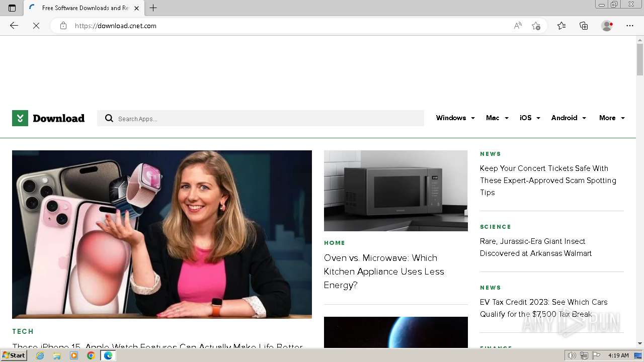
Task: Open the NEWS label above EV Tax Credit
Action: pyautogui.click(x=491, y=288)
